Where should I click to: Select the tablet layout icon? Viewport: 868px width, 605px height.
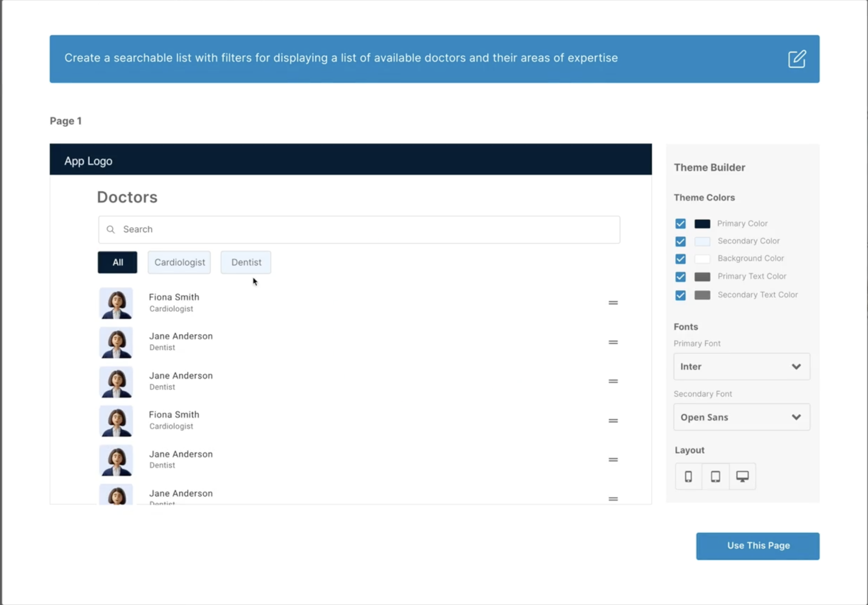pyautogui.click(x=715, y=476)
